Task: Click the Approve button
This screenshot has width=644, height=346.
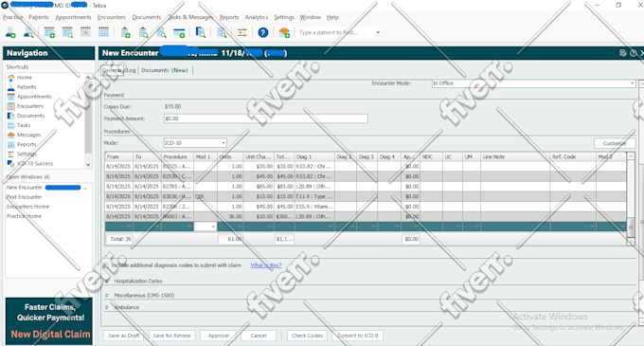Action: (218, 336)
